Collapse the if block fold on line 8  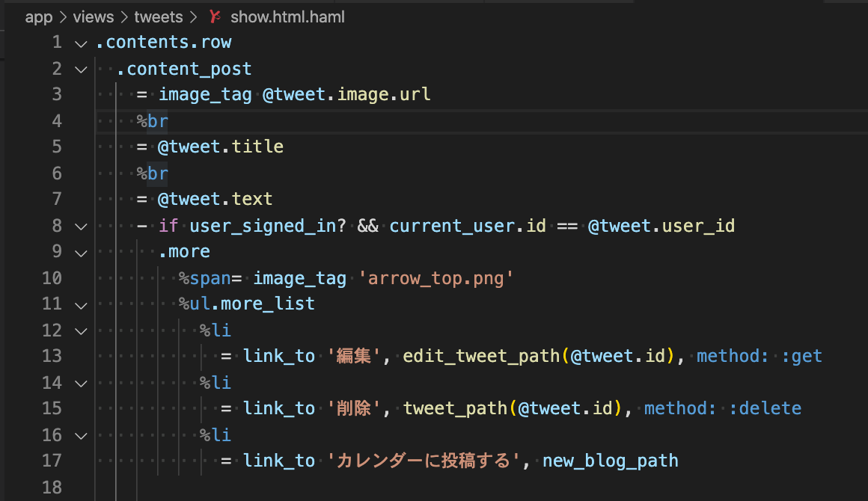coord(81,227)
